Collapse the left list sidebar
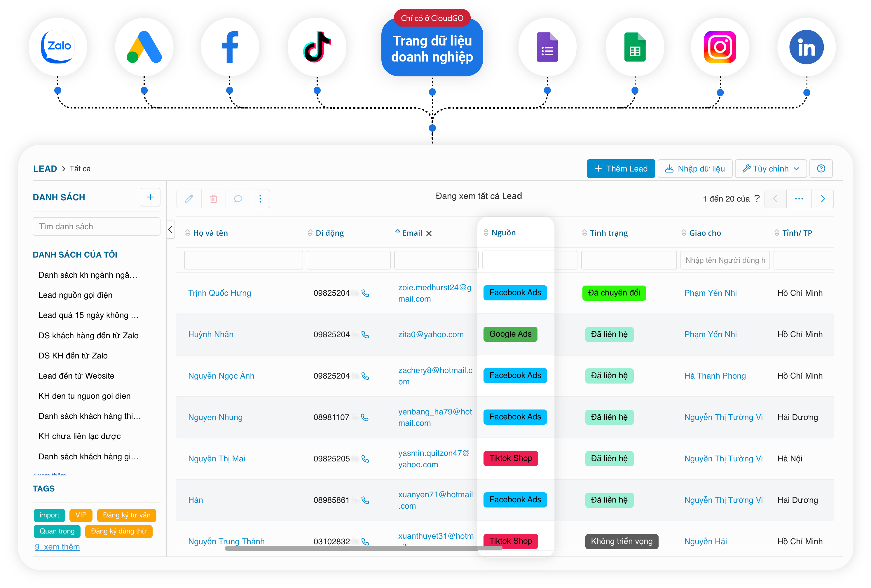 pyautogui.click(x=170, y=230)
